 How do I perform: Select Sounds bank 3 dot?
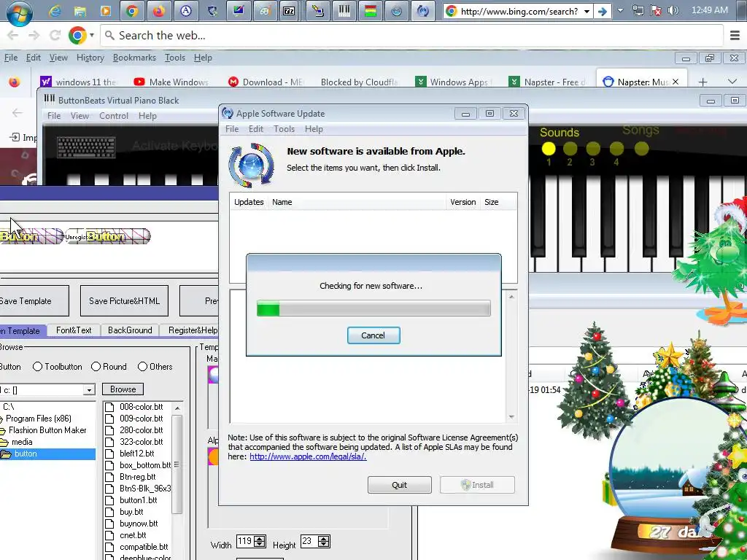point(593,149)
